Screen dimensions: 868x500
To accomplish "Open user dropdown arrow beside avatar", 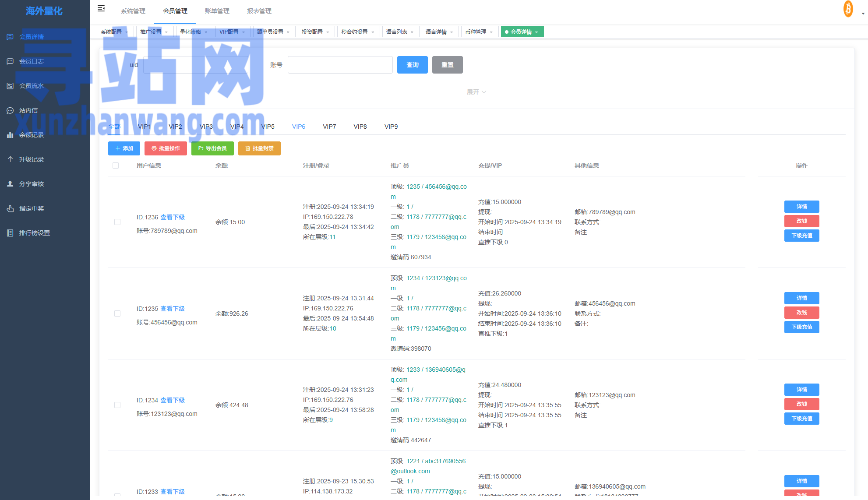I will 863,14.
